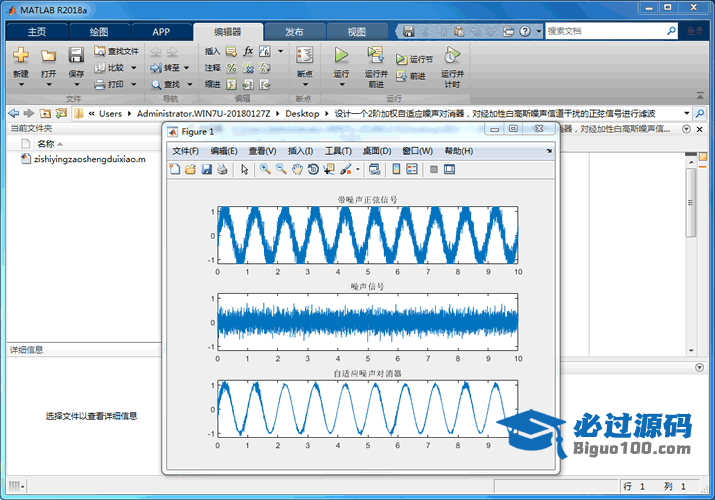Open dropdown under 新建 button

coord(21,85)
